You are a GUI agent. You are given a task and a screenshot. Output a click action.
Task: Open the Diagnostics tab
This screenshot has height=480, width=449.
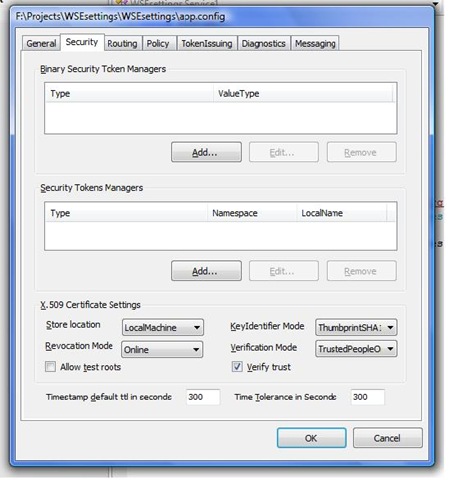[x=264, y=43]
